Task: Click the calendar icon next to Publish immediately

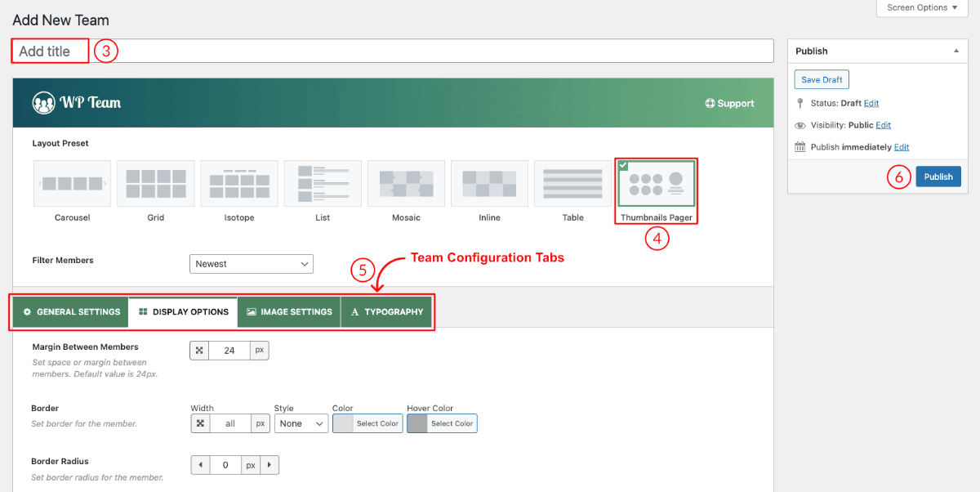Action: pyautogui.click(x=799, y=146)
